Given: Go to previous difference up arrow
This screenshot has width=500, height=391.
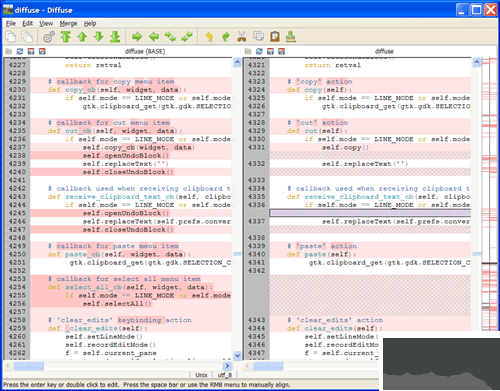Looking at the screenshot, I should tap(82, 37).
